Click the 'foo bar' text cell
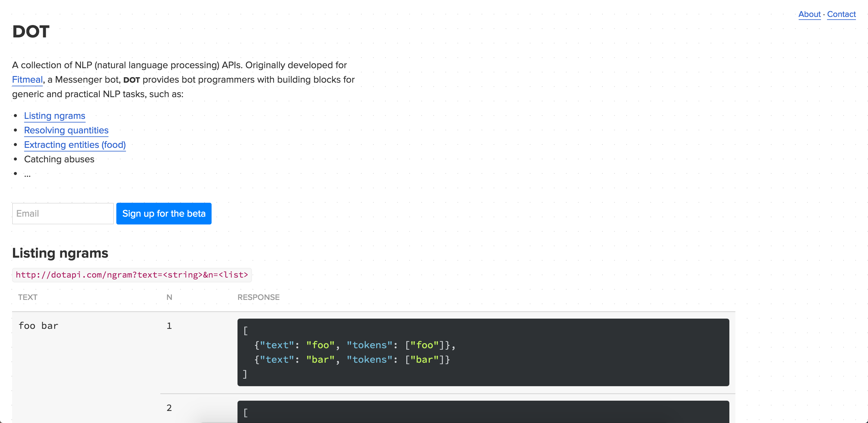 pos(38,326)
